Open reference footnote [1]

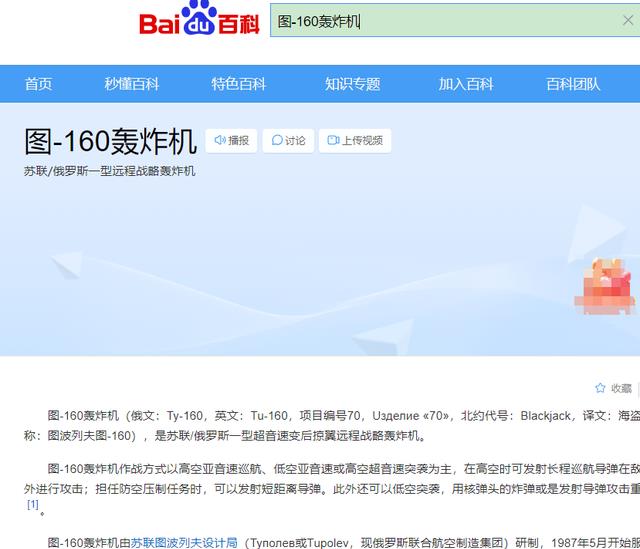[33, 504]
